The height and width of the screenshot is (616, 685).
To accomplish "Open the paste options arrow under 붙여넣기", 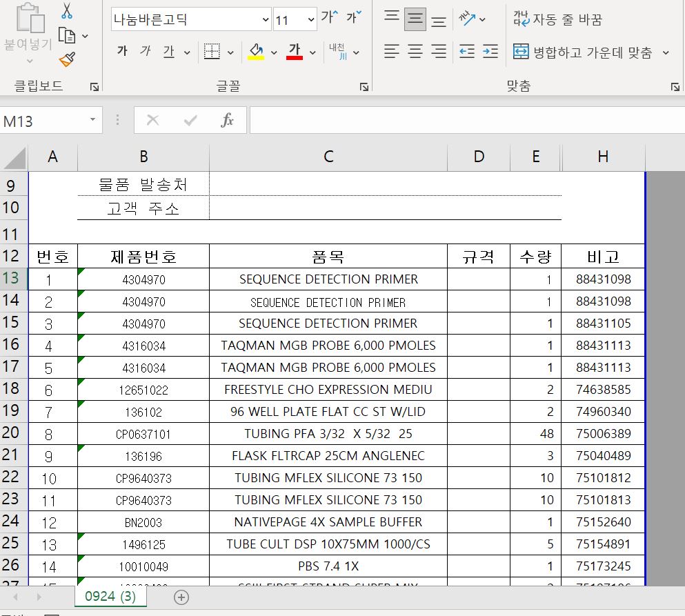I will (30, 61).
